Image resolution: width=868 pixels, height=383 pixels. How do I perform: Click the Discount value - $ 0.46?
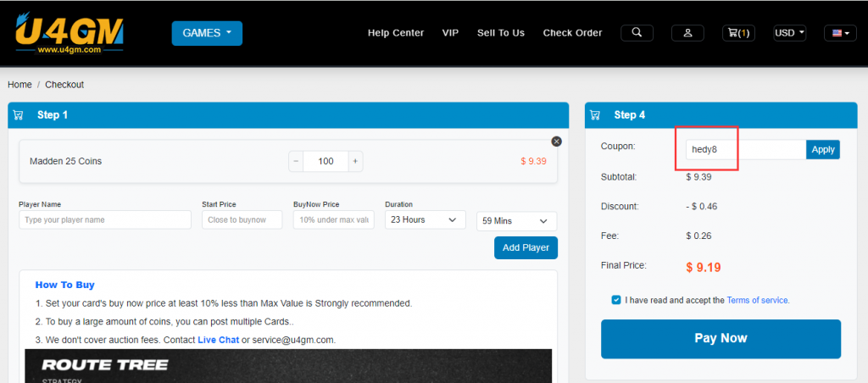(x=702, y=207)
